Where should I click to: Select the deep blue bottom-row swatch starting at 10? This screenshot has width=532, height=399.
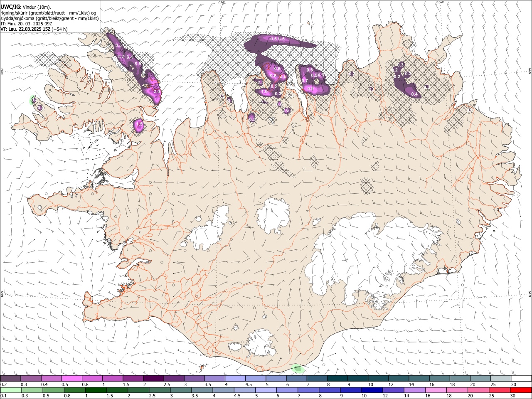point(371,390)
